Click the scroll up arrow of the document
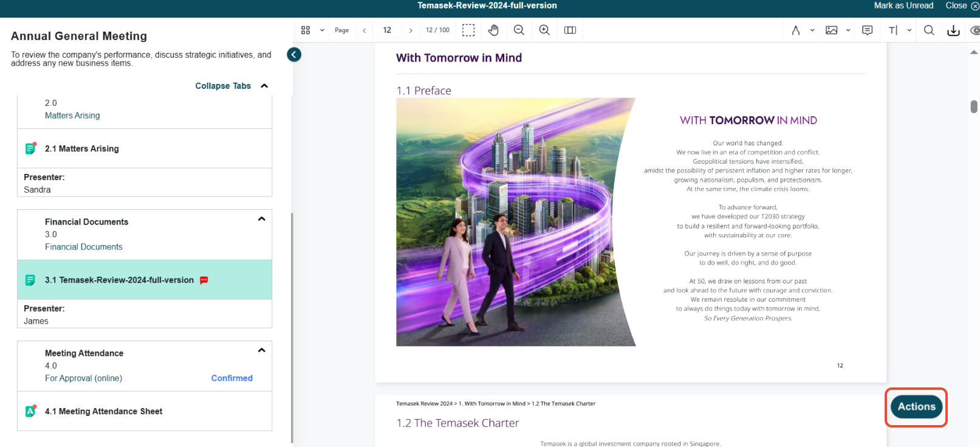The height and width of the screenshot is (447, 980). [x=974, y=52]
